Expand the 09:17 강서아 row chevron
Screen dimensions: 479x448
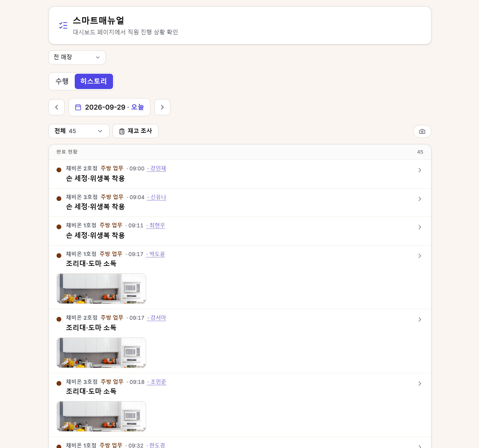pos(420,319)
